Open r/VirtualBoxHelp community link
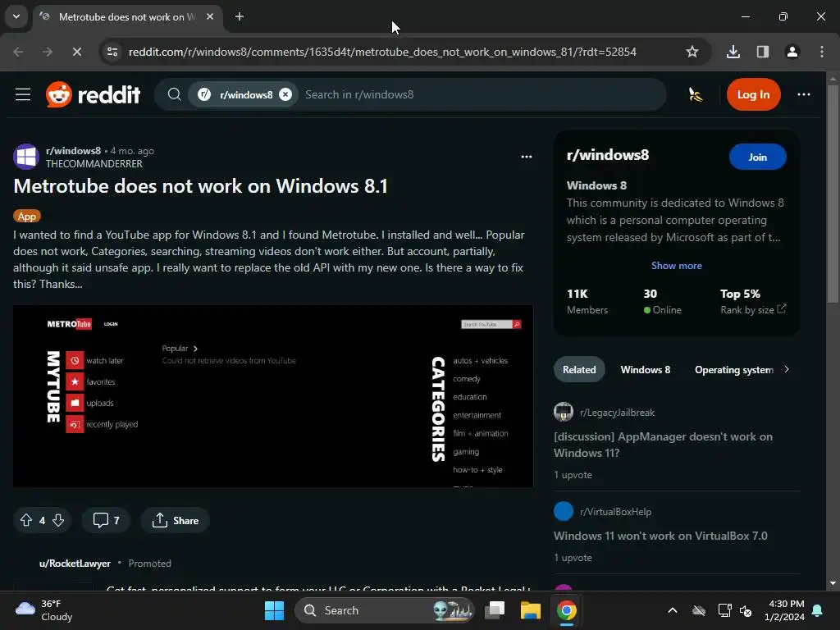 [x=615, y=512]
